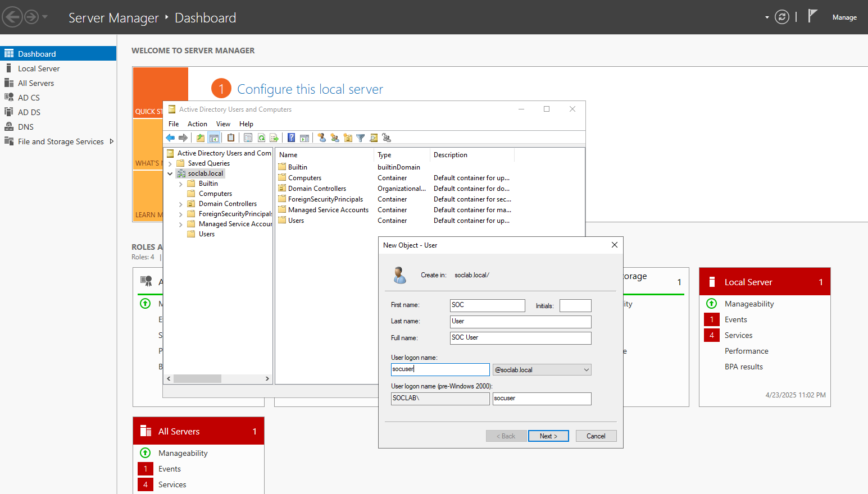Expand Domain Controllers tree node
Image resolution: width=868 pixels, height=494 pixels.
180,204
